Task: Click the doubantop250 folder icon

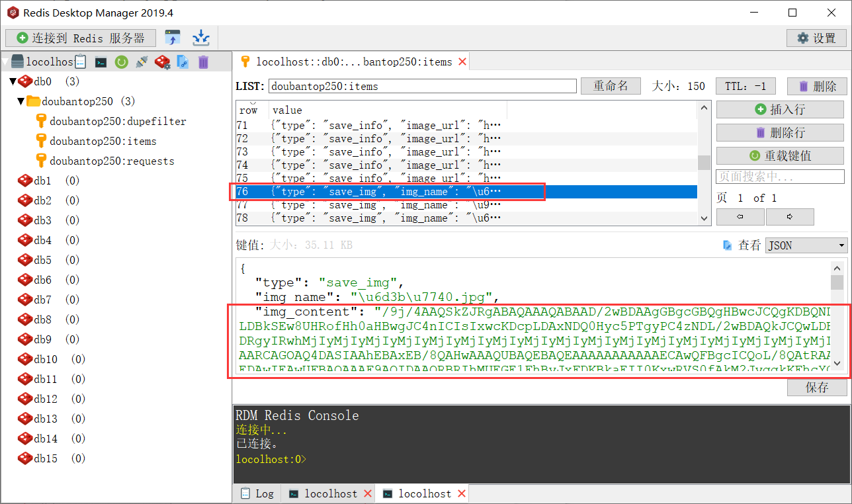Action: (x=33, y=101)
